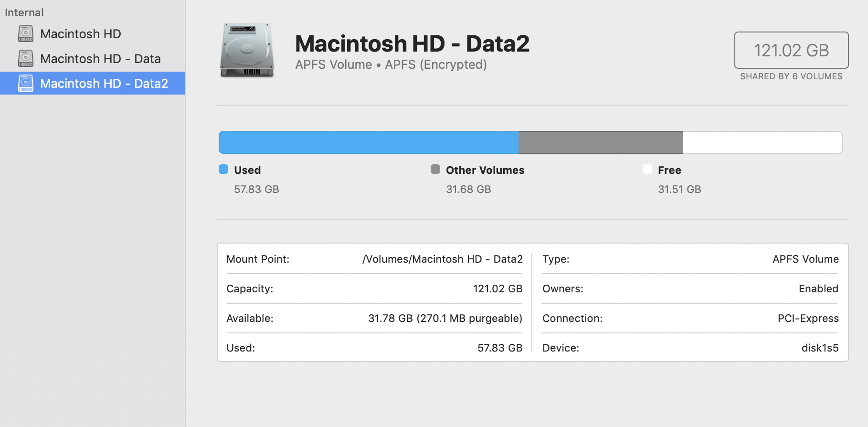Click the gray Other Volumes legend swatch
This screenshot has width=868, height=427.
[x=435, y=170]
